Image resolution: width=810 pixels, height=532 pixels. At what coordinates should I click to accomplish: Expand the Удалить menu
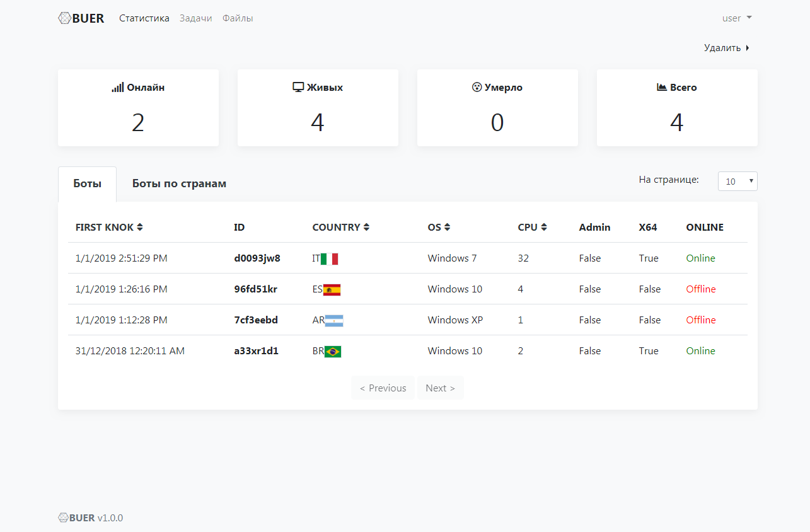(x=727, y=48)
